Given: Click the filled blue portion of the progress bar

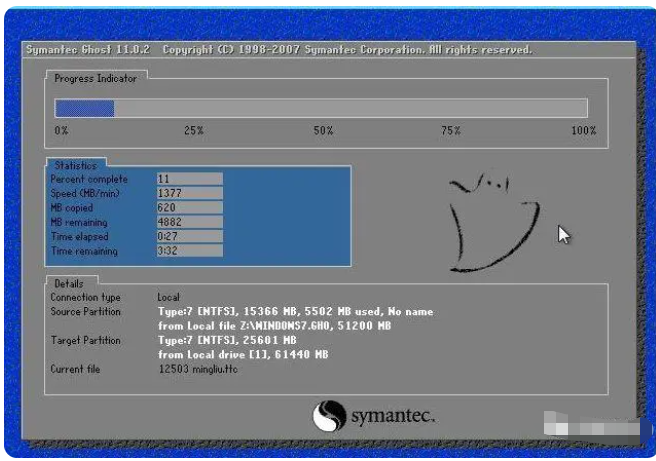Looking at the screenshot, I should tap(84, 109).
